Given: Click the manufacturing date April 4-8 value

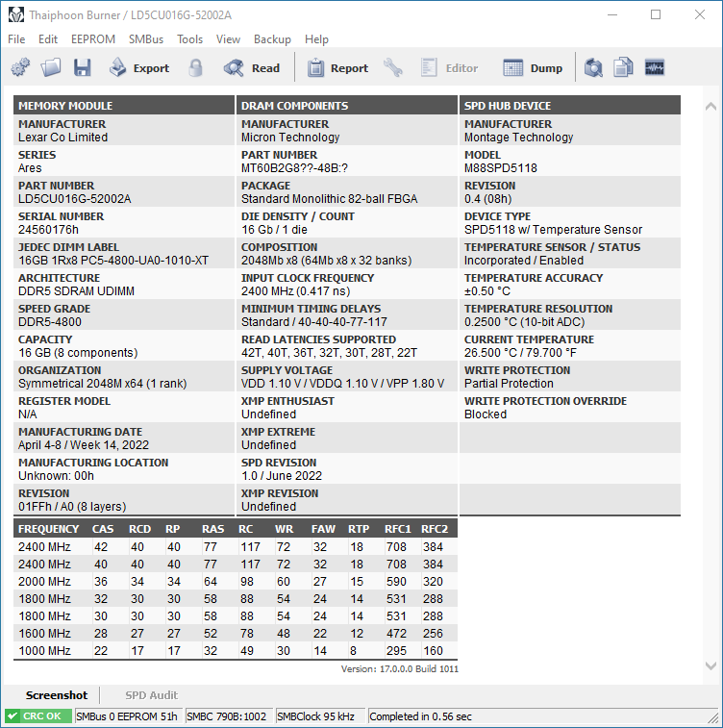Looking at the screenshot, I should coord(84,445).
